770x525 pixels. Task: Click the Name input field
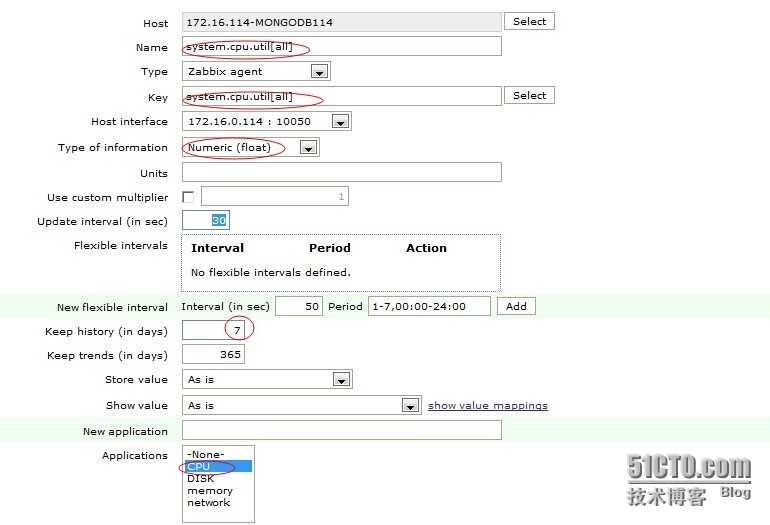click(342, 47)
